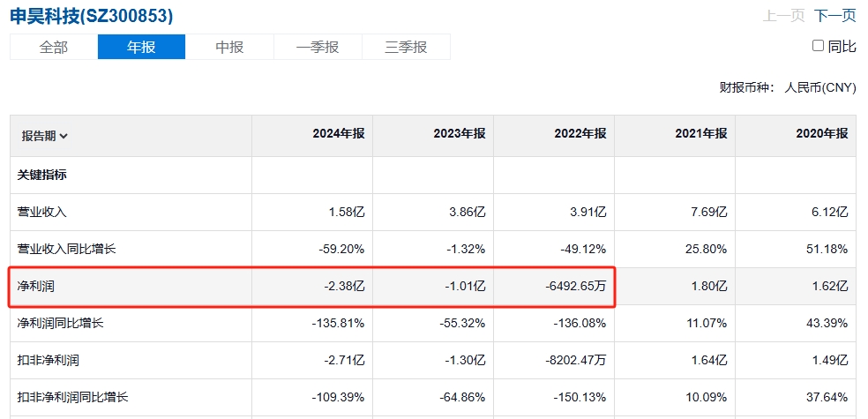Go to 下一页 link
This screenshot has width=868, height=419.
coord(834,16)
